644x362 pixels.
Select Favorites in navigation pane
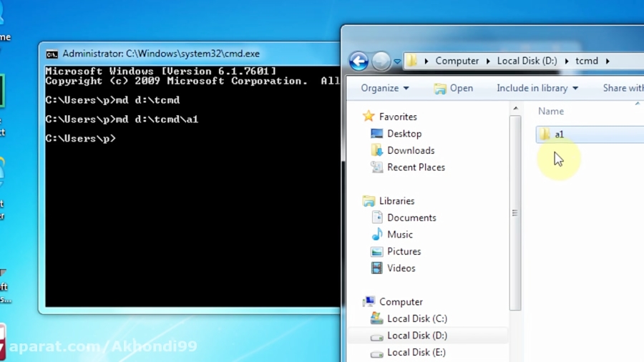pyautogui.click(x=398, y=117)
